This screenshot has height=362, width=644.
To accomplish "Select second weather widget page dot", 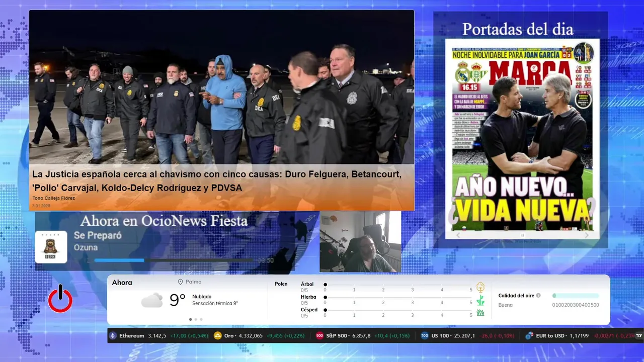I will click(x=196, y=319).
